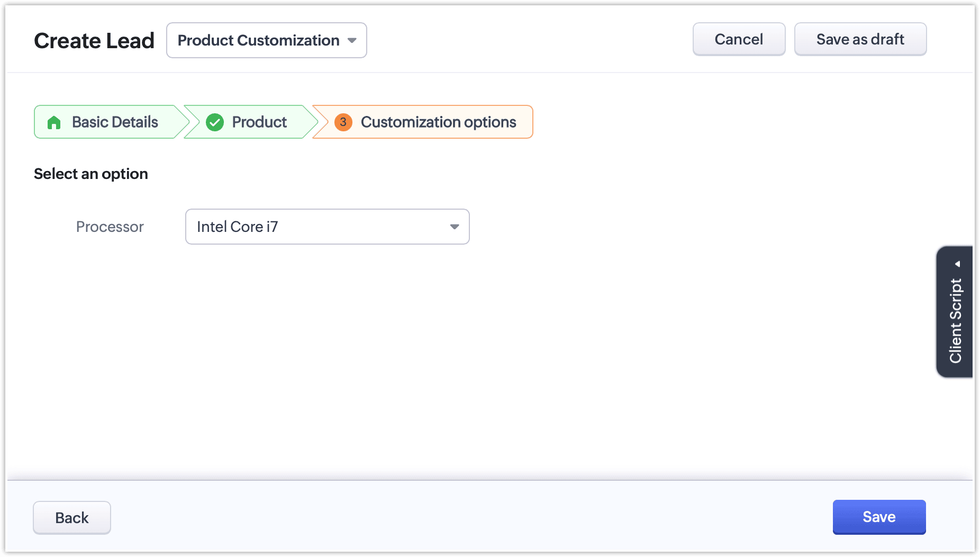
Task: Select the Customization options step
Action: 438,122
